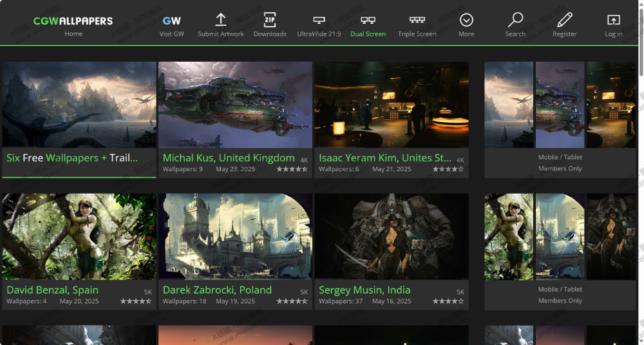Click 'Wallpapers: 6' text
Screen dimensions: 644x345
pyautogui.click(x=339, y=169)
